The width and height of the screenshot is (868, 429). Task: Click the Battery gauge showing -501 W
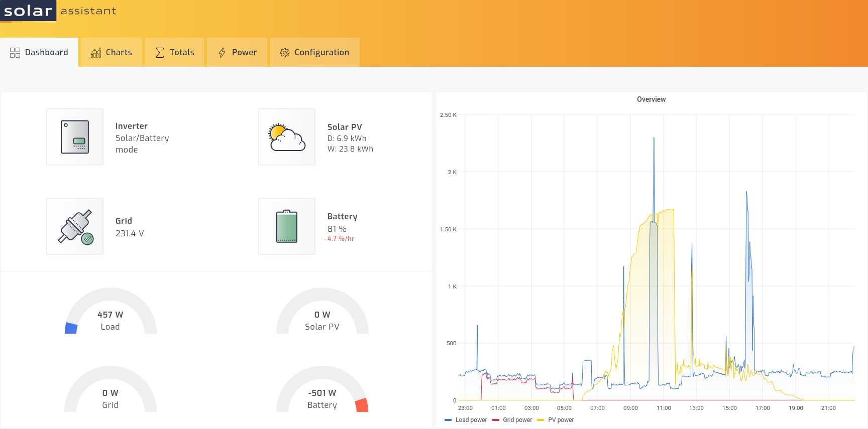[322, 389]
